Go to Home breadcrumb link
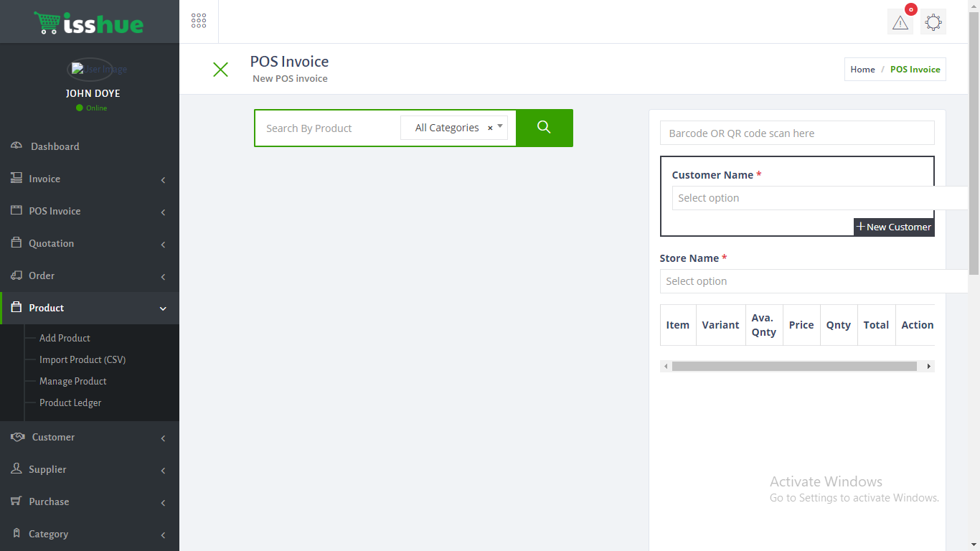980x551 pixels. [x=862, y=70]
